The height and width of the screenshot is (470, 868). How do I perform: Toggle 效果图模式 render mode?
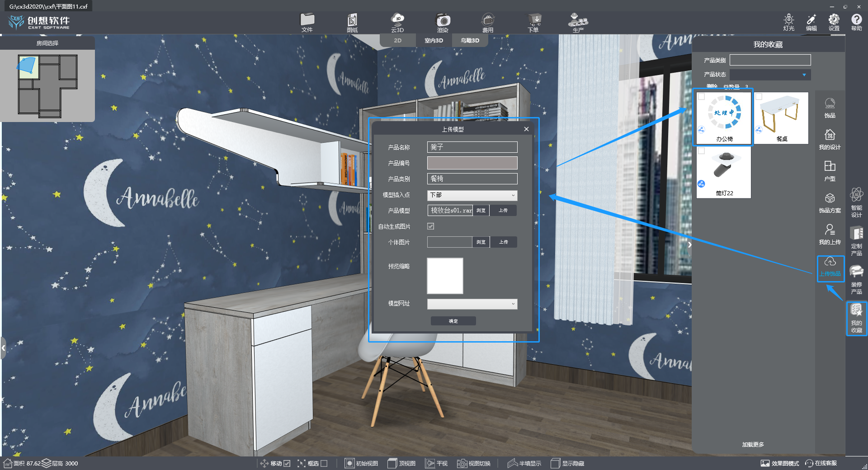pos(779,463)
